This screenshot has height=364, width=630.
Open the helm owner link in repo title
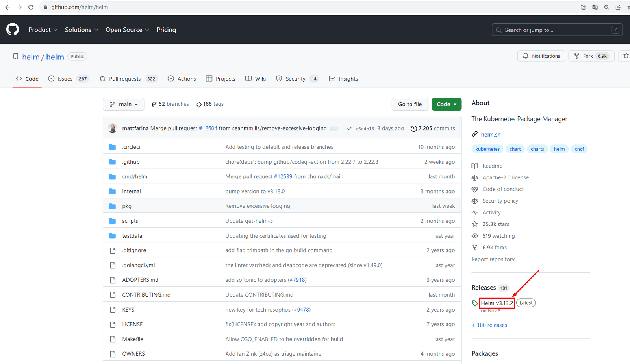click(x=31, y=57)
